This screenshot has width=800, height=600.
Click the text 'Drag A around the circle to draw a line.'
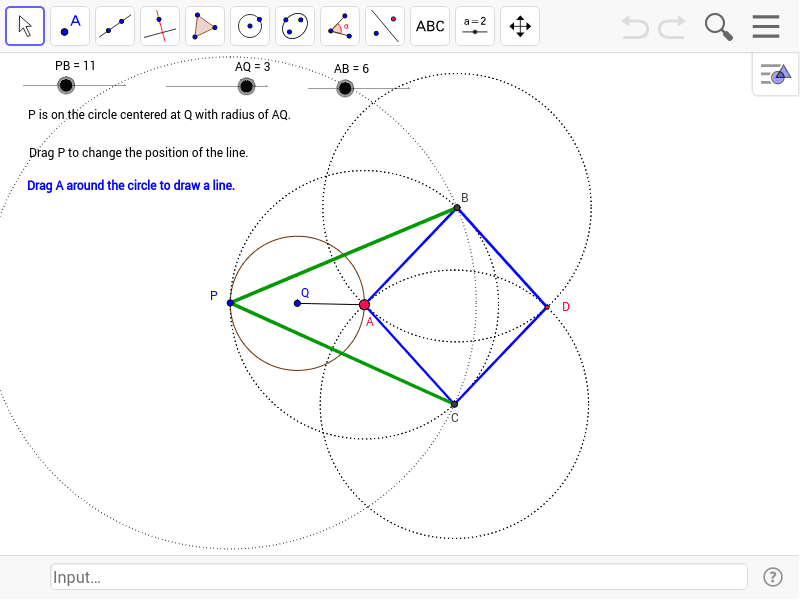coord(131,185)
